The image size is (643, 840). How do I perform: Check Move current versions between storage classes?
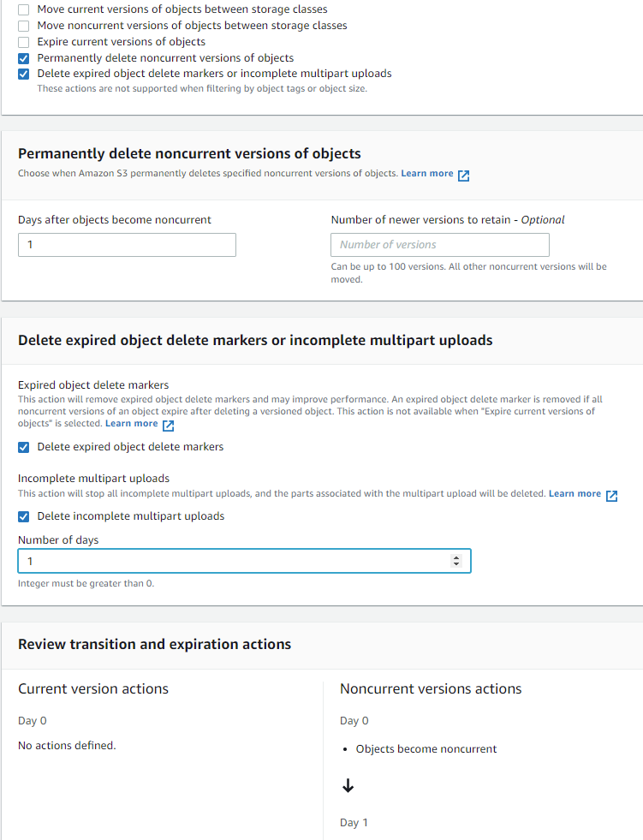23,9
